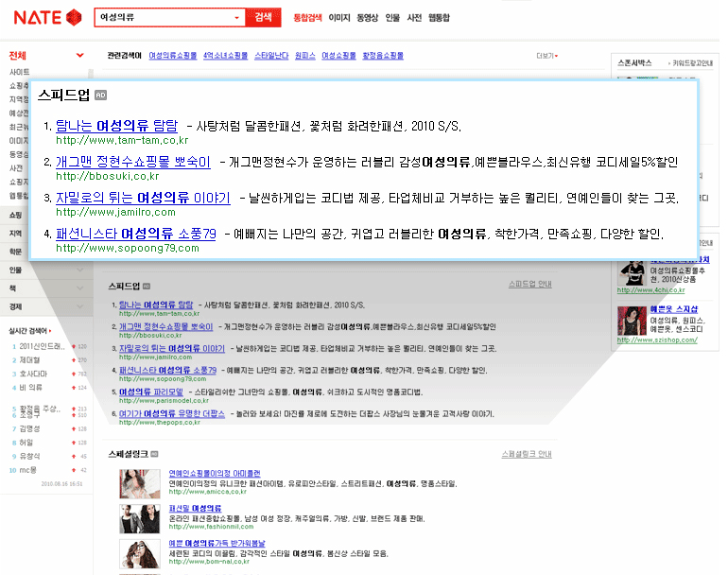This screenshot has height=575, width=728.
Task: Open 여기가 여성의류 유명한 더팝스 result
Action: (x=172, y=414)
